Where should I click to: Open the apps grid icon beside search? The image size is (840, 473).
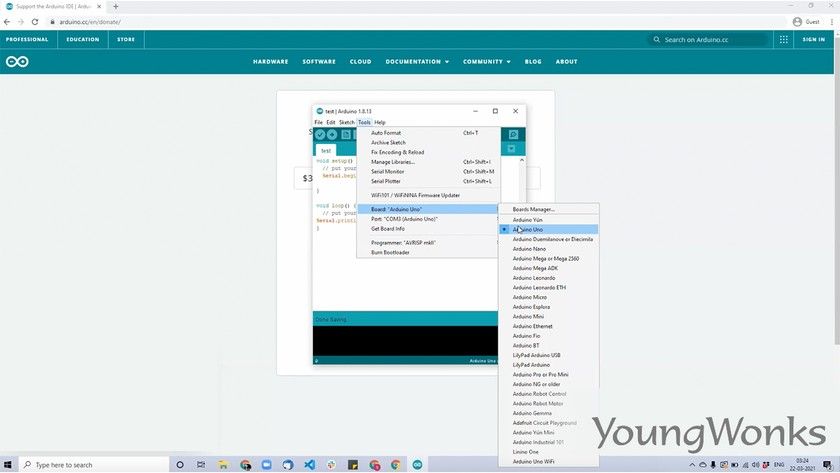coord(784,40)
